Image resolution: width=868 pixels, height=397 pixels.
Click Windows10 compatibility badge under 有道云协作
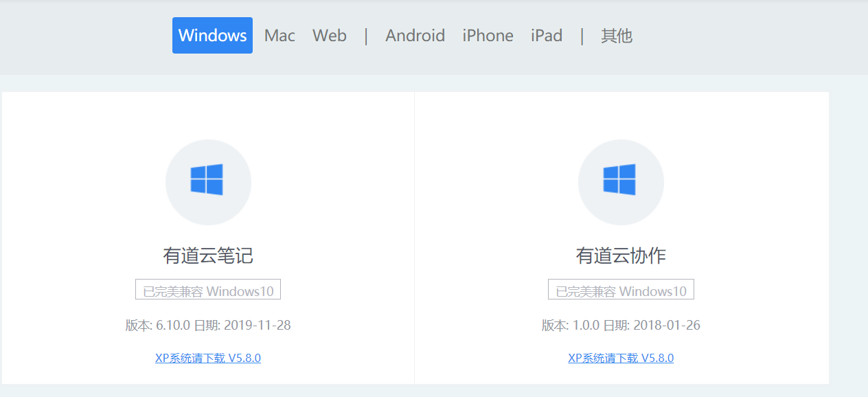[x=621, y=290]
